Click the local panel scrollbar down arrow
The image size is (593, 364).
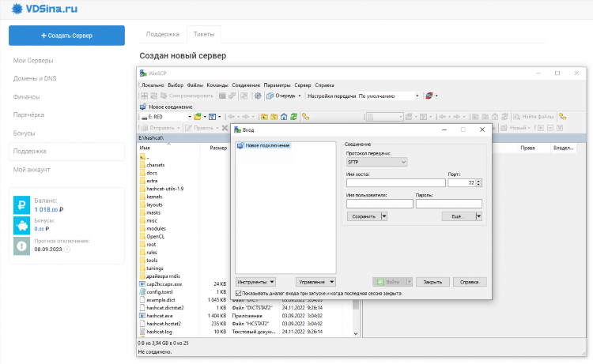pos(356,334)
